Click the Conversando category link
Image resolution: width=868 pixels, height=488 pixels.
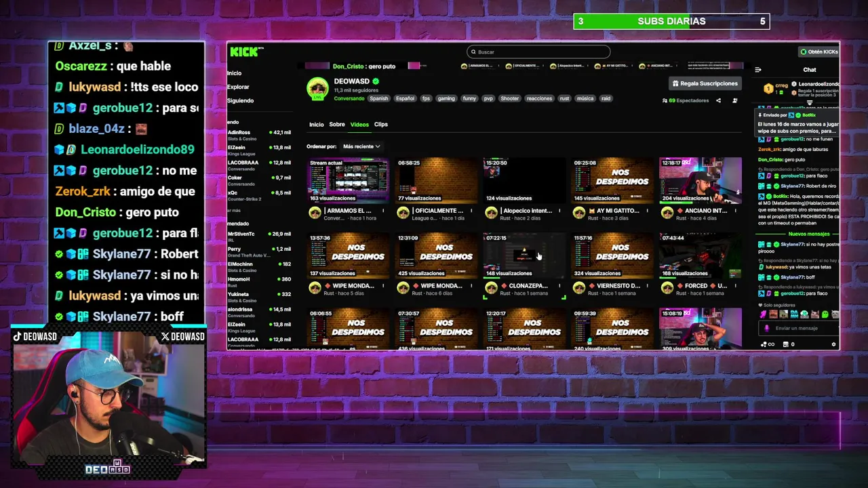point(349,98)
